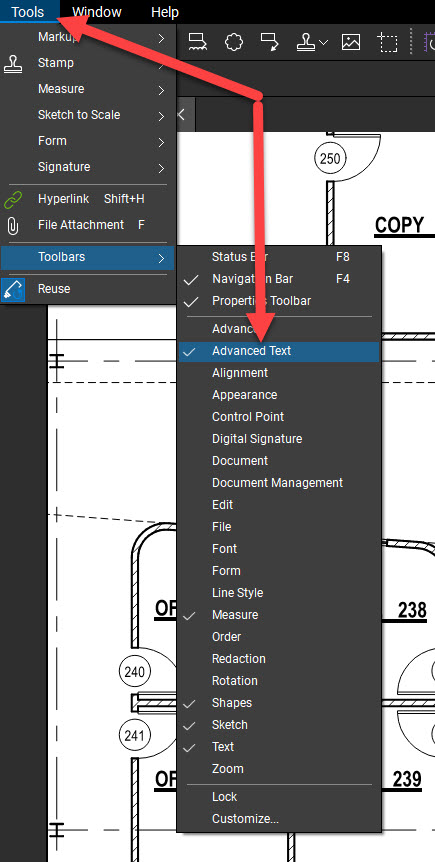Select the Snapshot dashed-rectangle tool

(387, 42)
